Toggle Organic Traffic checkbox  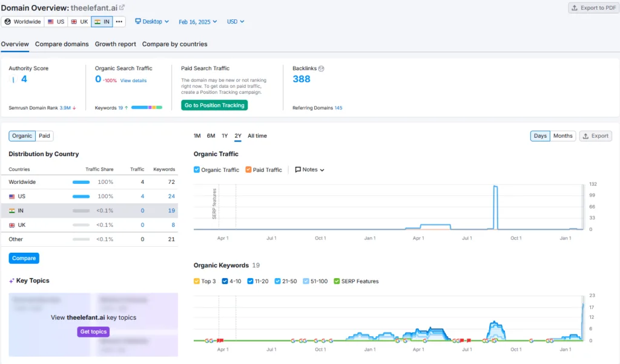[x=197, y=169]
